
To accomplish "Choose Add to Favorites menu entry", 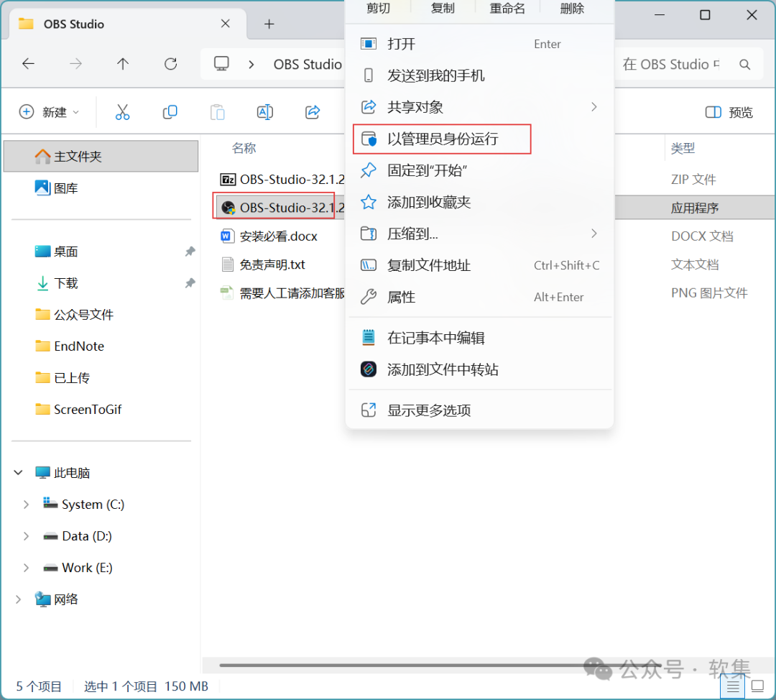I will click(480, 202).
